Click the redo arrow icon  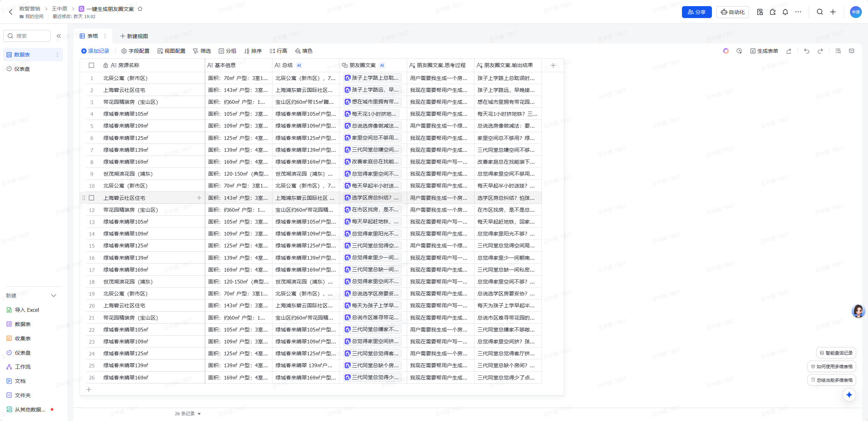pyautogui.click(x=820, y=51)
